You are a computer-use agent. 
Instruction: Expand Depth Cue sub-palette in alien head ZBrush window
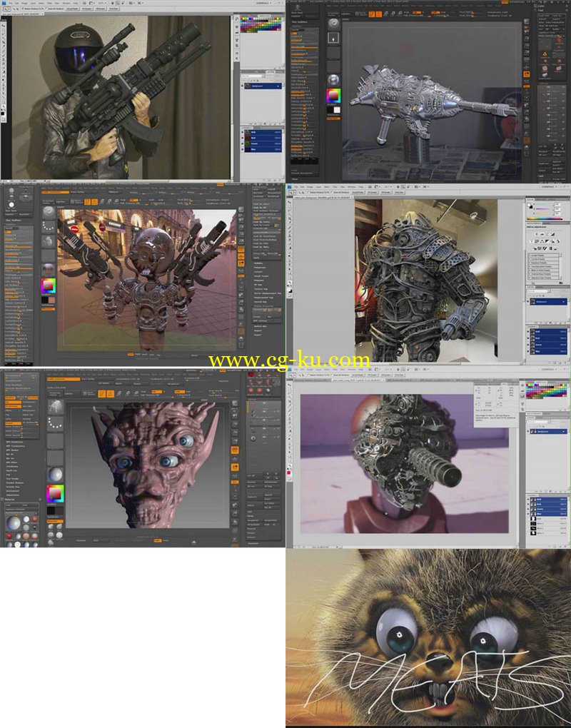[11, 471]
